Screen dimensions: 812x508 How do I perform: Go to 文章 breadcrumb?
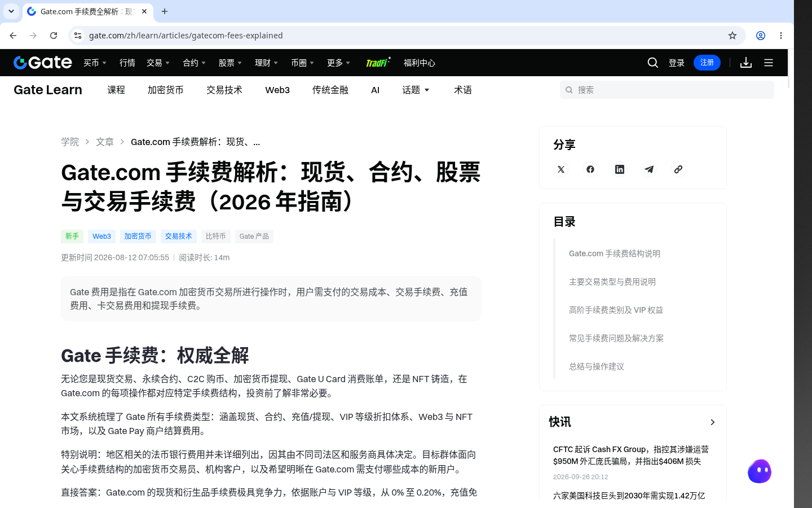105,142
